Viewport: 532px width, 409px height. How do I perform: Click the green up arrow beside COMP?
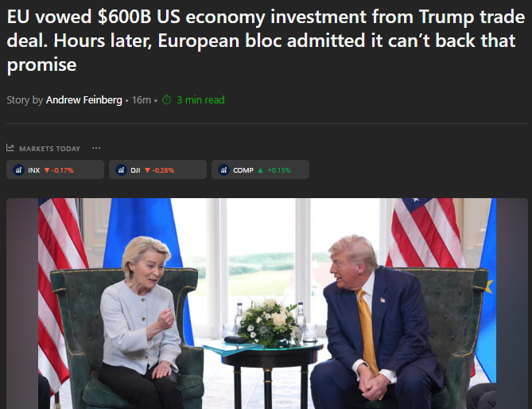tap(260, 170)
